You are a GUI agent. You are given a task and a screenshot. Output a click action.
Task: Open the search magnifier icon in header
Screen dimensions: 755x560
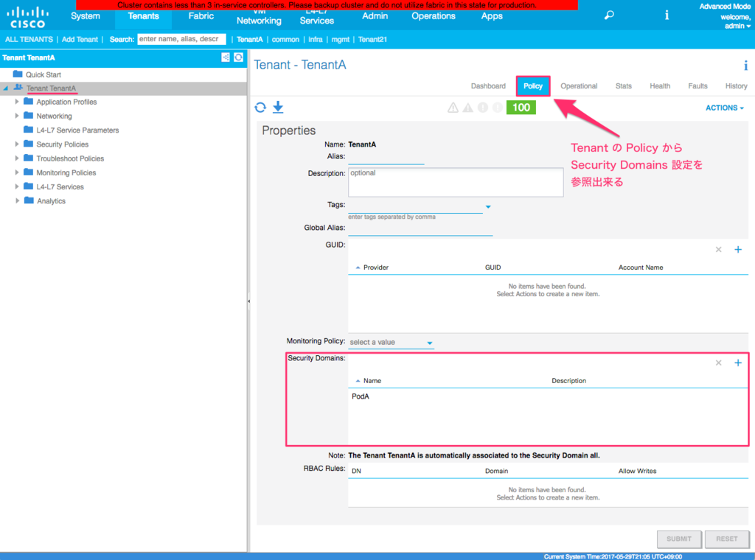[609, 15]
